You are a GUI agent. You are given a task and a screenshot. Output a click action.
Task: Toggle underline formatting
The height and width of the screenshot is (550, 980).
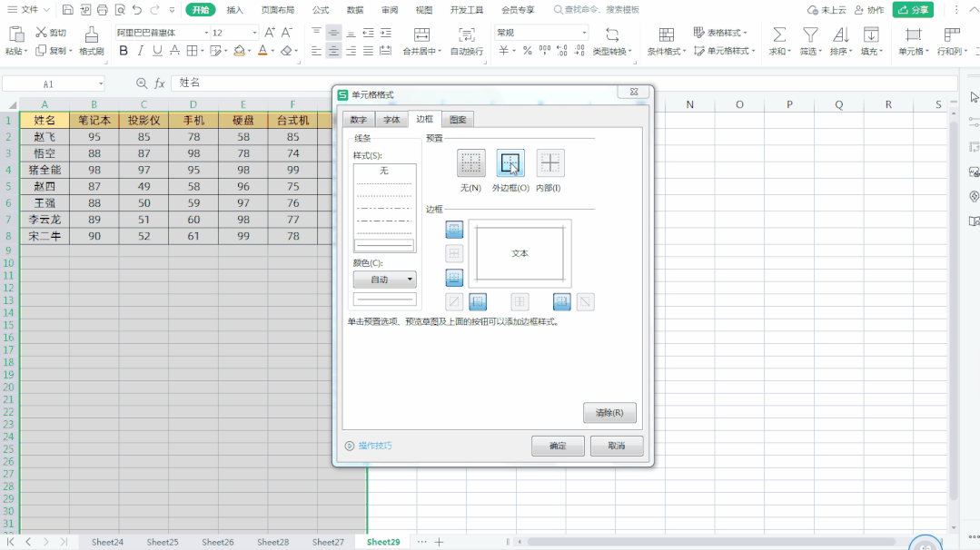[x=157, y=51]
